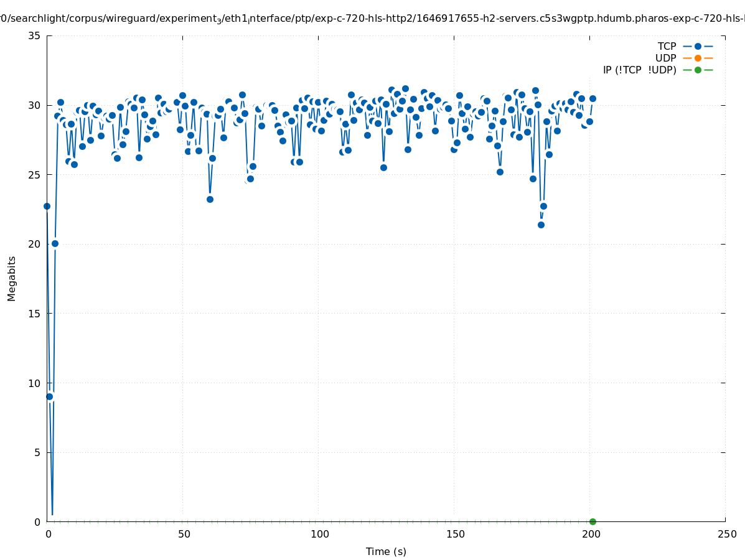The image size is (745, 560).
Task: Click the 25 tick label on the y-axis
Action: point(35,175)
